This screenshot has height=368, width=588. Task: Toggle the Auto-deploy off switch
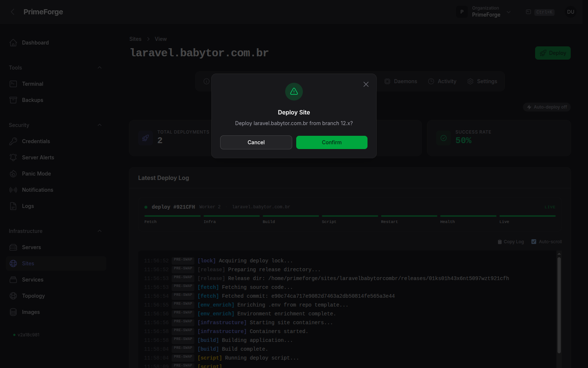547,107
